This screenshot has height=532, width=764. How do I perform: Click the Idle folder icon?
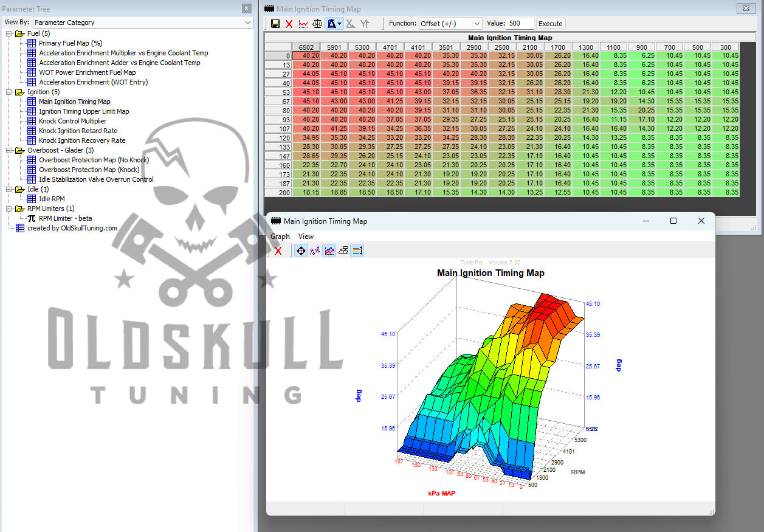20,189
